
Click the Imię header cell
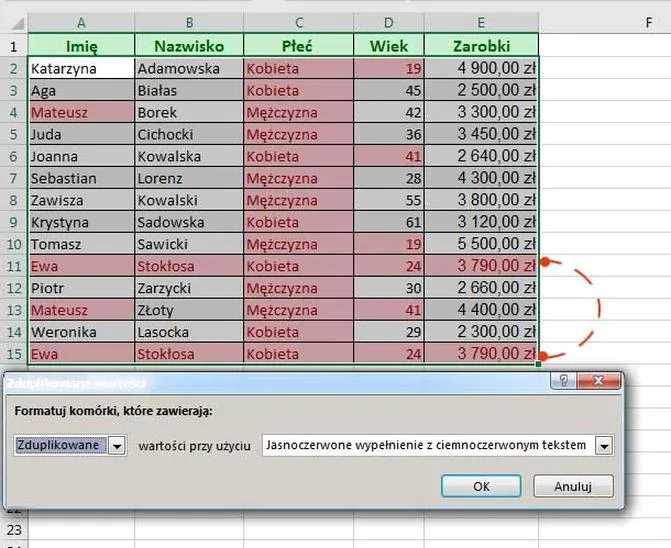[81, 45]
